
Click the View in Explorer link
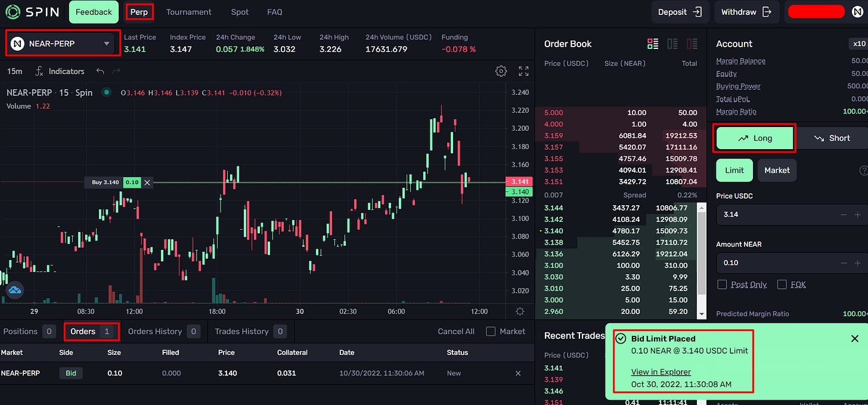(661, 372)
